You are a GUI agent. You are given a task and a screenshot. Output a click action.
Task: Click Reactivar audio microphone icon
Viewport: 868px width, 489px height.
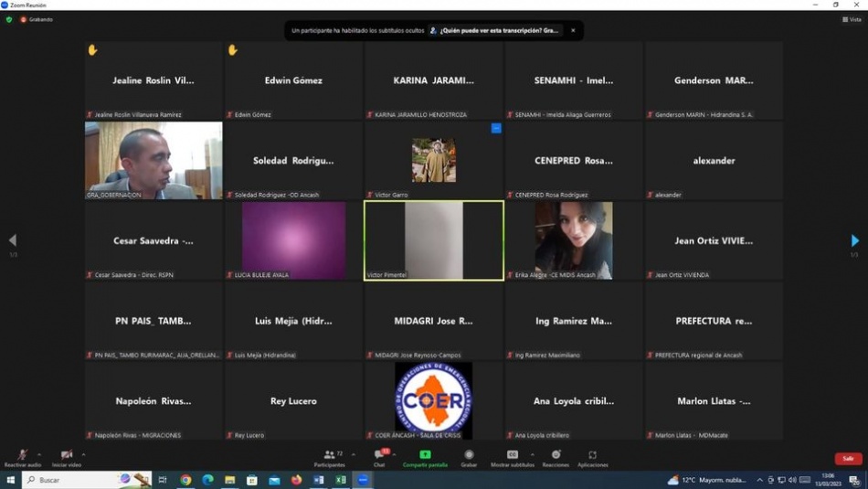[22, 455]
